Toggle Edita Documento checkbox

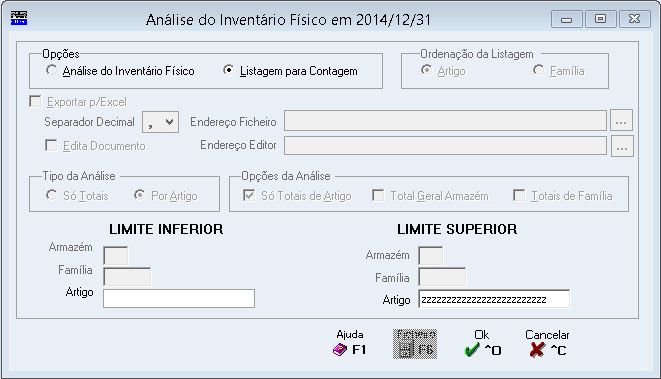coord(51,145)
